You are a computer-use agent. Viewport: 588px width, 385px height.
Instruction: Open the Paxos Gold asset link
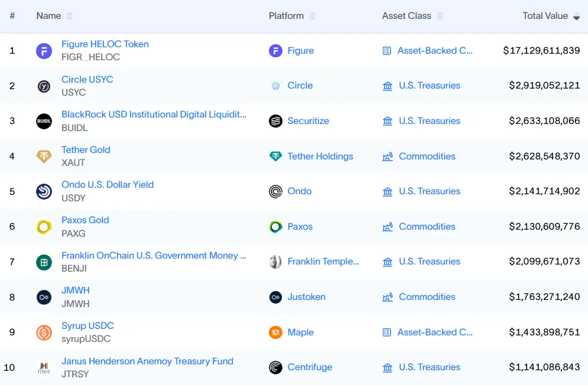[x=85, y=220]
